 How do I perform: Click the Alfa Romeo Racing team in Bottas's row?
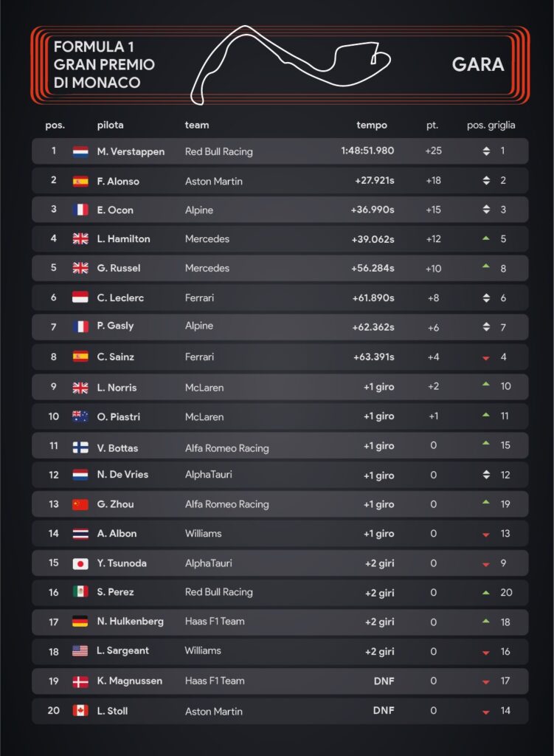[x=227, y=448]
